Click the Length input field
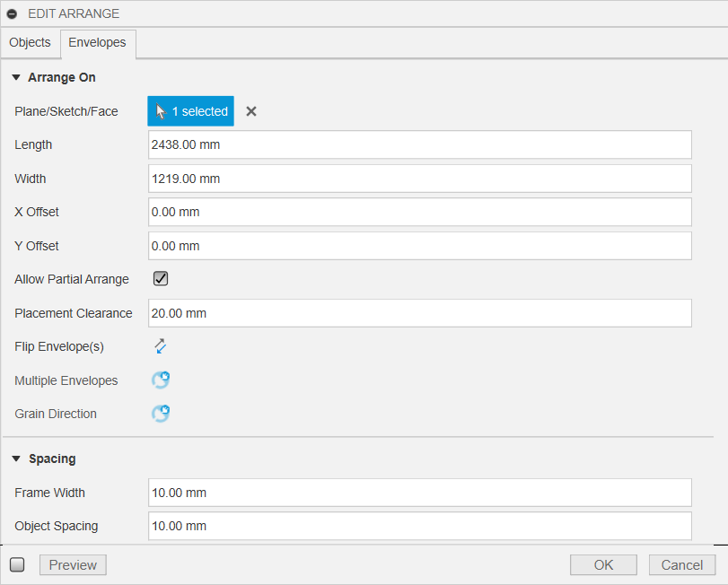Image resolution: width=728 pixels, height=585 pixels. point(419,144)
